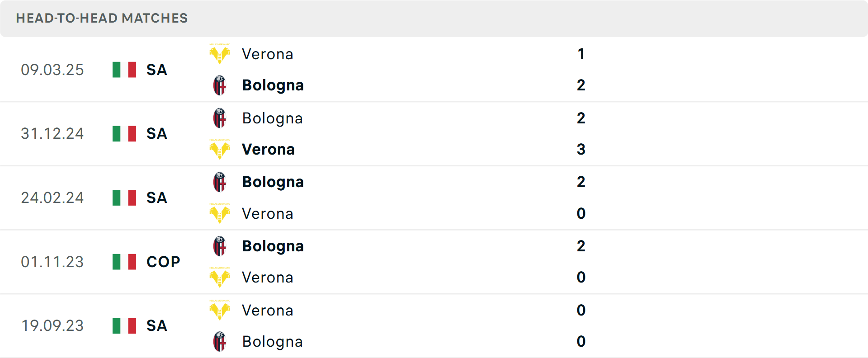Select bold Verona name in 31.12.24 match
Screen dimensions: 868x358
click(x=268, y=150)
